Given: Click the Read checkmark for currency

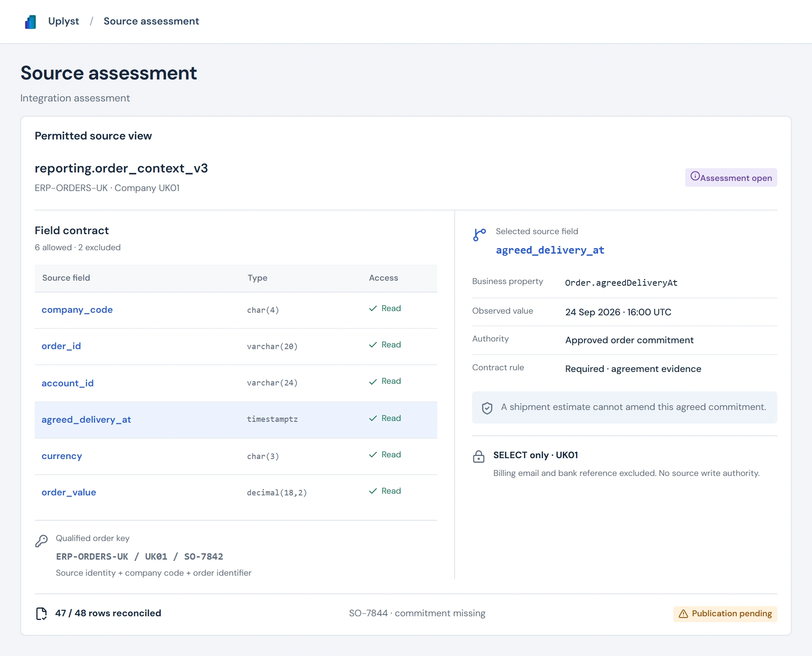Looking at the screenshot, I should (x=373, y=455).
